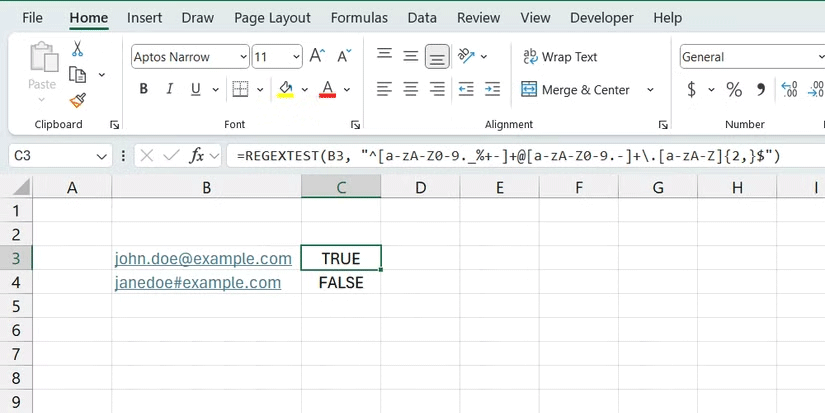
Task: Open the Merge & Center dropdown arrow
Action: [650, 90]
